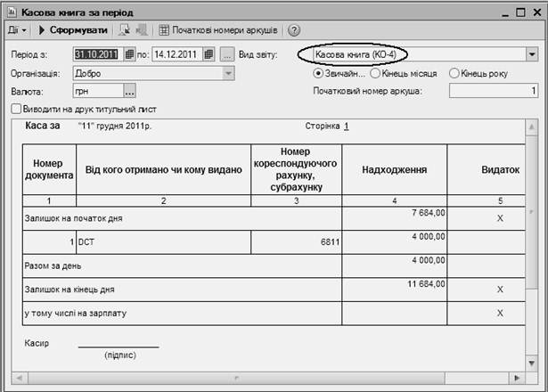Click the horizontal scrollbar thumb
548x392 pixels.
point(236,378)
